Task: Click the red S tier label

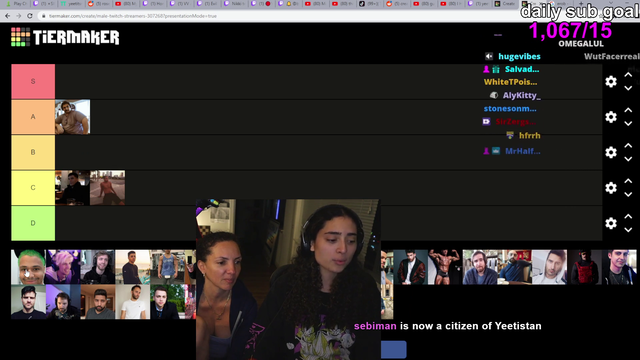Action: tap(33, 81)
